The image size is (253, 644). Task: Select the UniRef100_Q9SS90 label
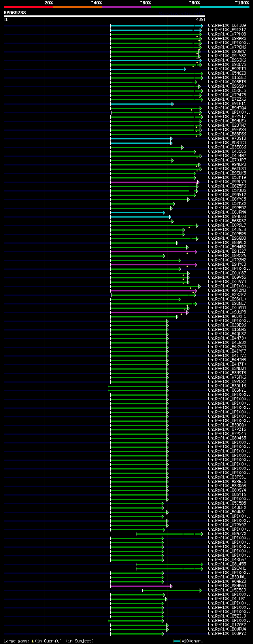point(227,86)
